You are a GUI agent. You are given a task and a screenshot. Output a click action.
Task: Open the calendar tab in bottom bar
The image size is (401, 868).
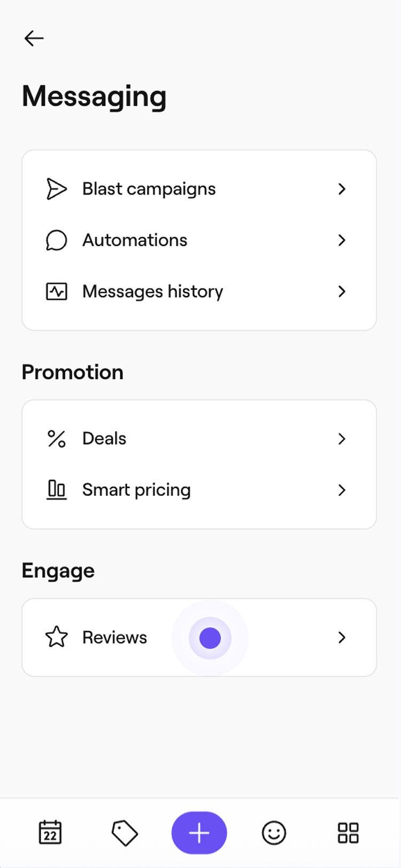[x=50, y=833]
